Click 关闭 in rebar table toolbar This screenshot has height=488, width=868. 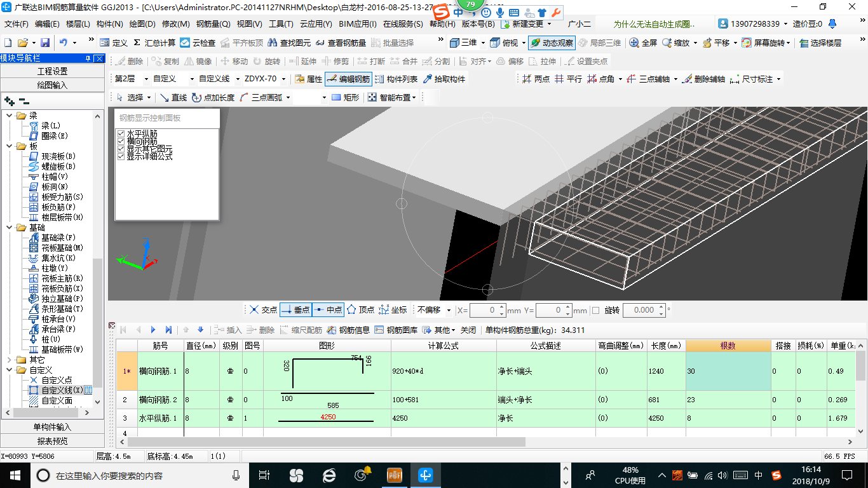coord(468,330)
